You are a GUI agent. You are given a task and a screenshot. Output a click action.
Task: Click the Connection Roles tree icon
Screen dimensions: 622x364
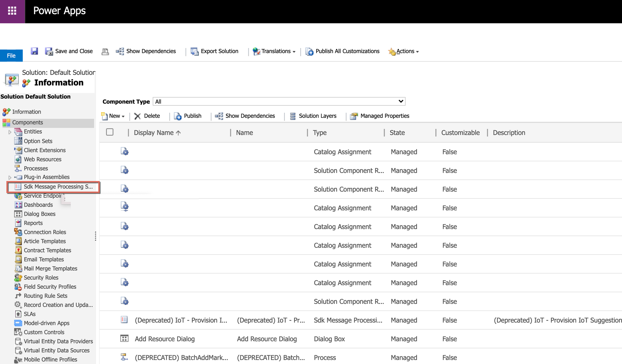[x=18, y=232]
